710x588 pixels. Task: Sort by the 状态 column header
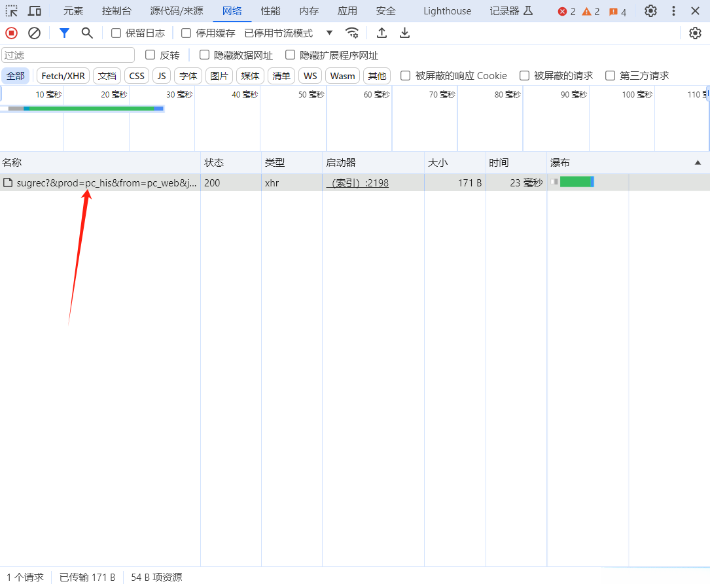(231, 162)
